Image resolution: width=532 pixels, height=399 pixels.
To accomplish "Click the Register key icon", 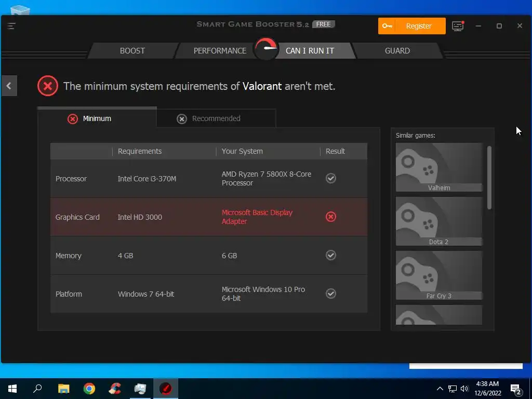I will [x=387, y=26].
